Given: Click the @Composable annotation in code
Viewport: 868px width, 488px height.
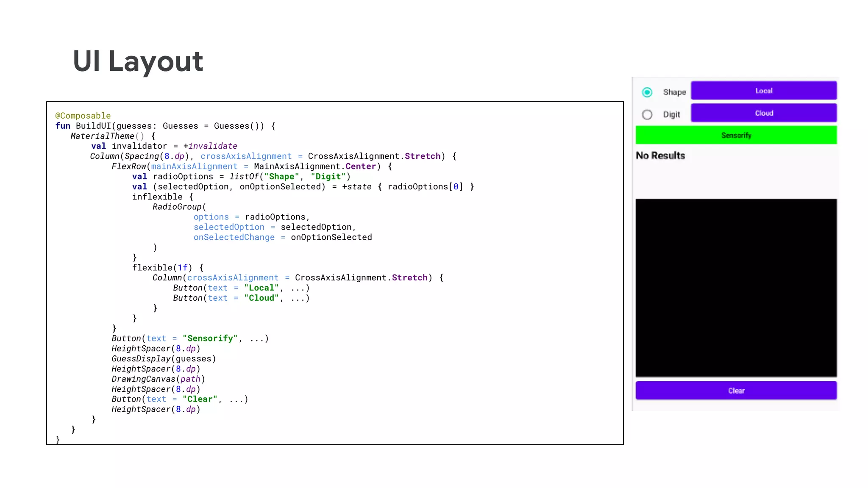Looking at the screenshot, I should [x=83, y=116].
